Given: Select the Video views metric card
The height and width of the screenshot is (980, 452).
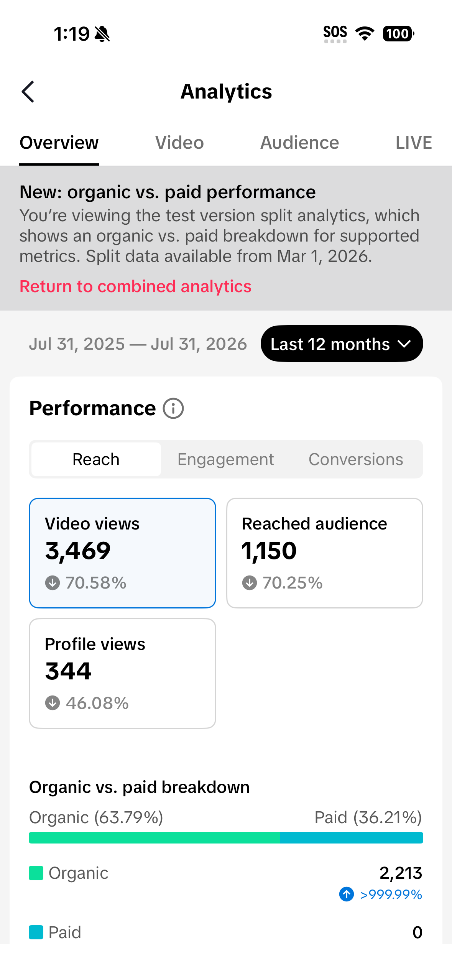Looking at the screenshot, I should click(122, 553).
